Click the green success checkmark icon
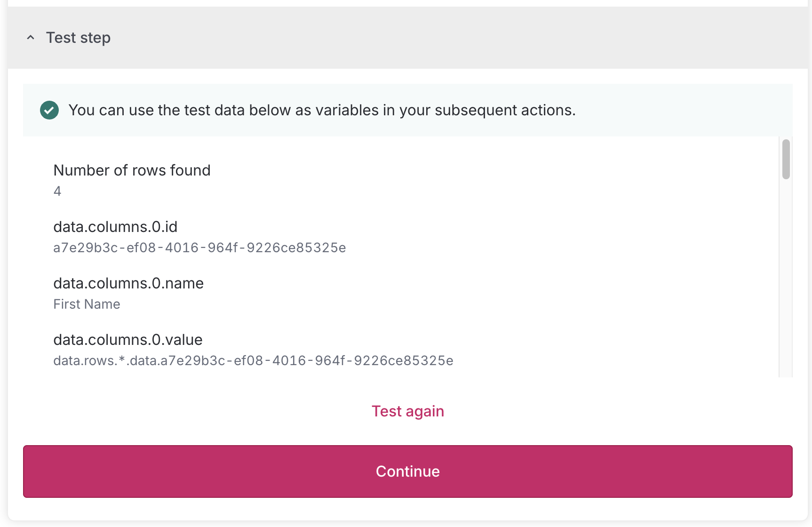 (49, 110)
